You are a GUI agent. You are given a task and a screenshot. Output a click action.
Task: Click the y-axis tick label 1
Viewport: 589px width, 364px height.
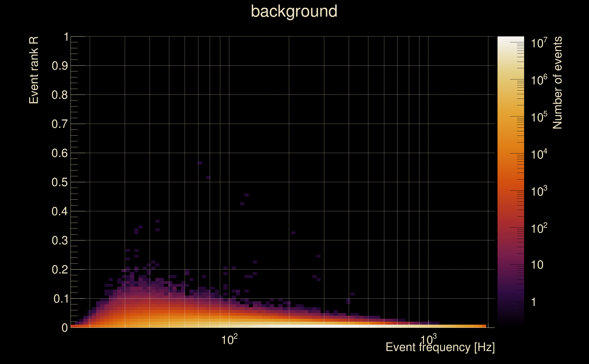66,37
